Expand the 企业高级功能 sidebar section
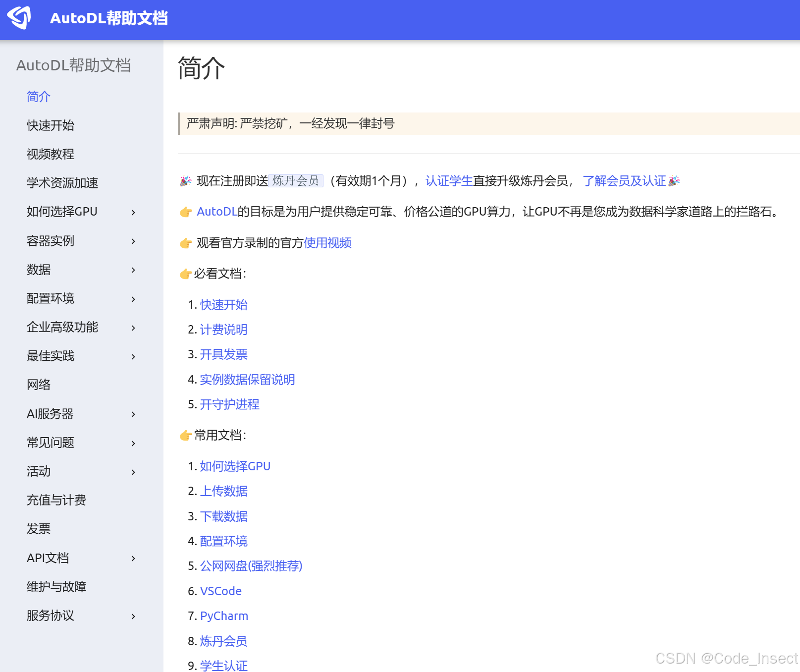This screenshot has height=672, width=800. point(133,327)
